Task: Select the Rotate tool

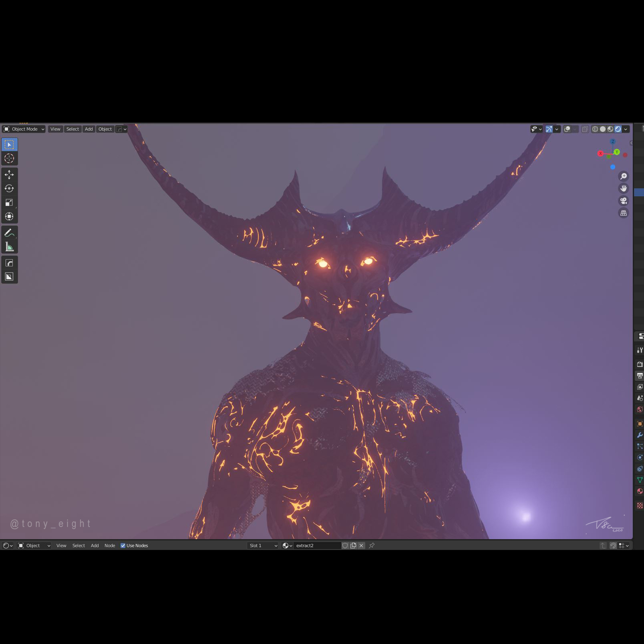Action: click(9, 189)
